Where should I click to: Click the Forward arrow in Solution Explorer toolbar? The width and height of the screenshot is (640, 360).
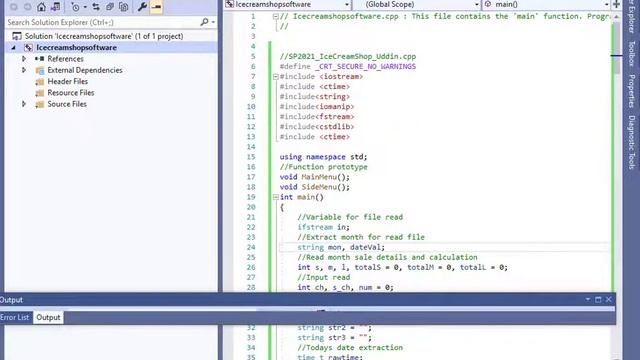coord(27,7)
